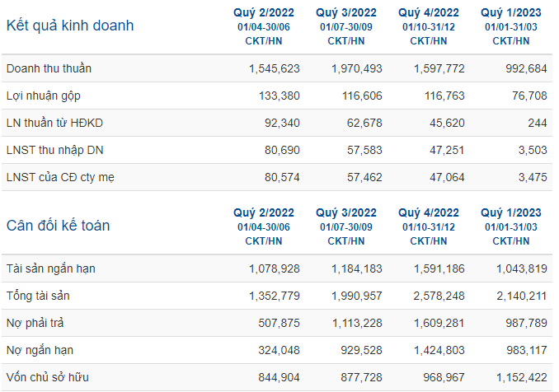The width and height of the screenshot is (559, 392).
Task: Click the 2,578,248 total assets value
Action: pyautogui.click(x=439, y=296)
